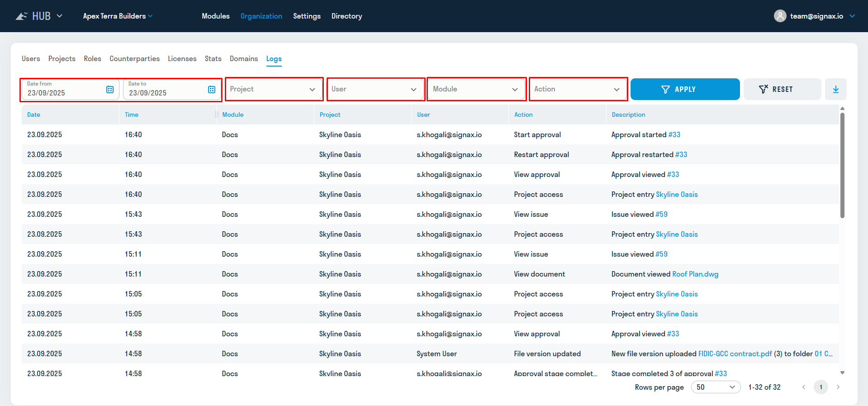Click the table vertical scrollbar thumb
Viewport: 868px width, 406px height.
click(842, 165)
